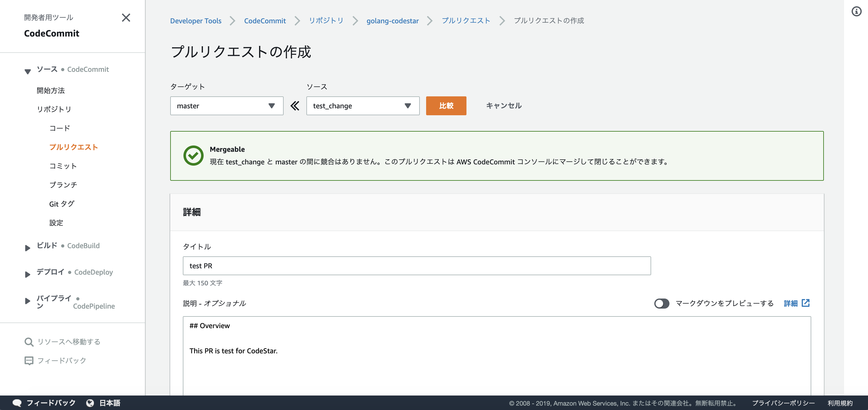
Task: Change language via 日本語 in footer
Action: 110,403
